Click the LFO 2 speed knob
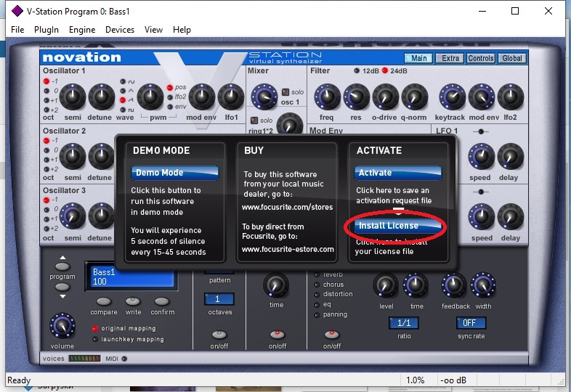Image resolution: width=571 pixels, height=392 pixels. (482, 217)
